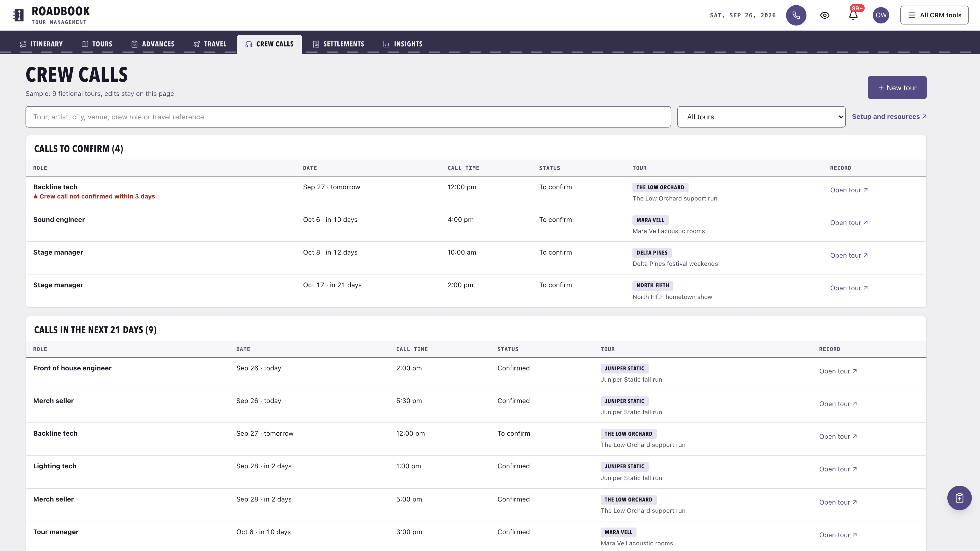Open the Setup and resources link
980x551 pixels.
pyautogui.click(x=889, y=117)
